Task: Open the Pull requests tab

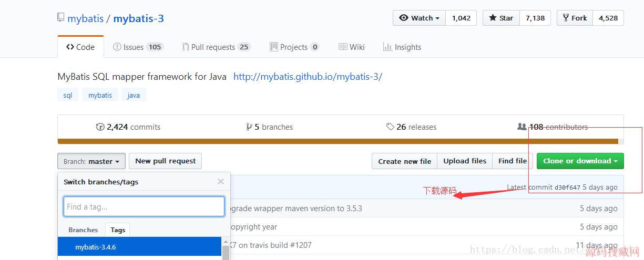Action: pyautogui.click(x=216, y=47)
